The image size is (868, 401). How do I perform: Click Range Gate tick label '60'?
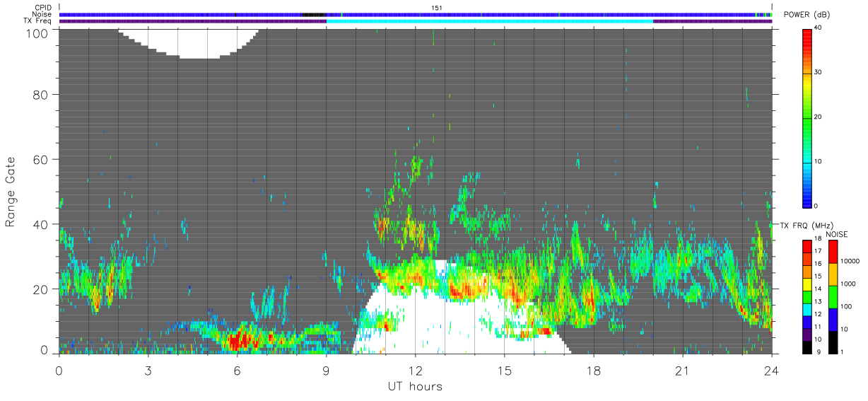click(40, 159)
